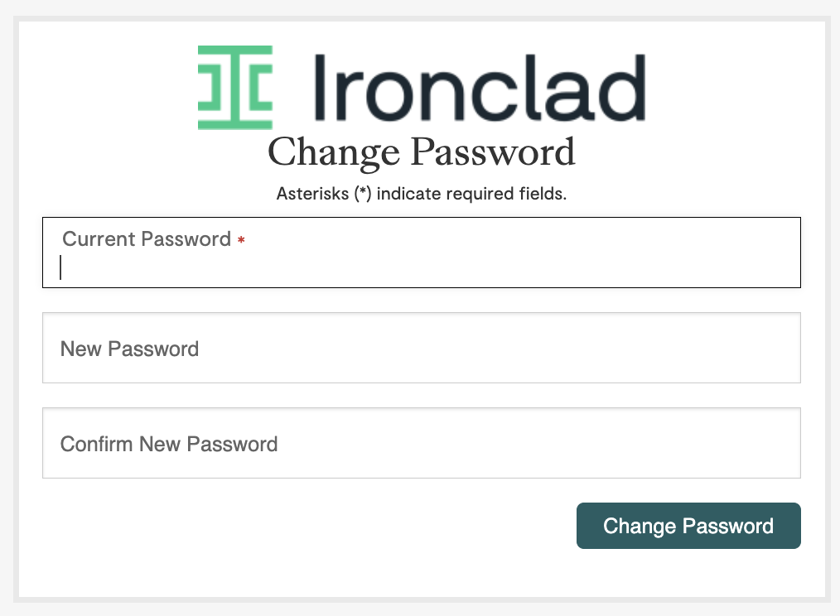Focus the New Password input field

(422, 348)
